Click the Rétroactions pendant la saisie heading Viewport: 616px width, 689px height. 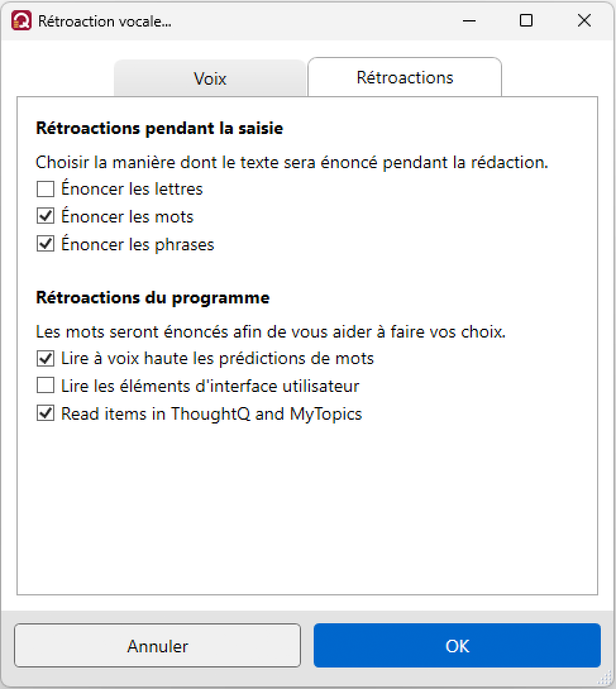click(159, 128)
